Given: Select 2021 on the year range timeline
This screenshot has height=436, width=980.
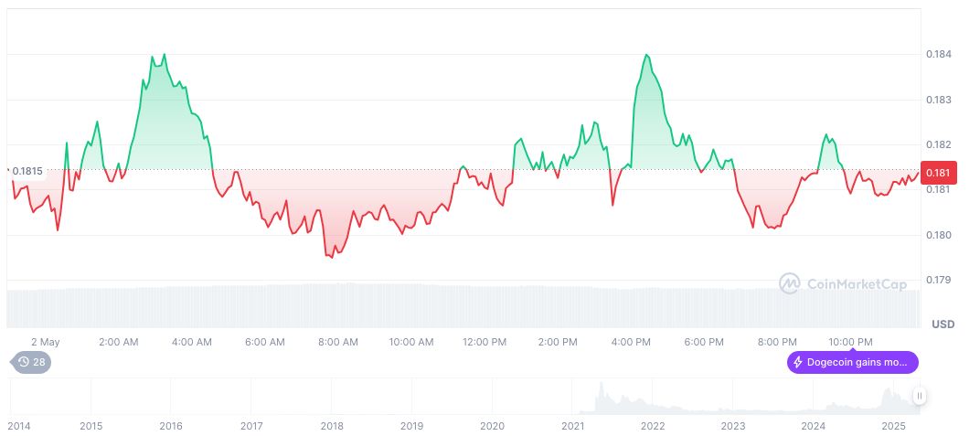Looking at the screenshot, I should (573, 426).
